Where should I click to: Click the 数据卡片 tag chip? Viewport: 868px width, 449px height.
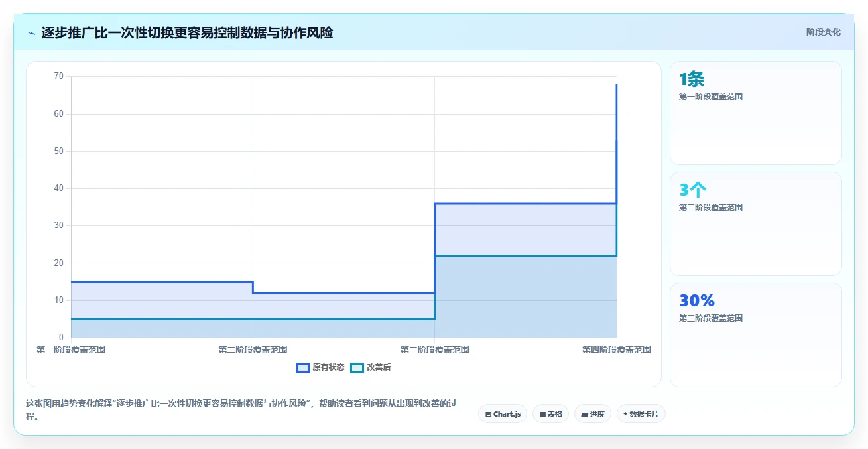point(641,414)
